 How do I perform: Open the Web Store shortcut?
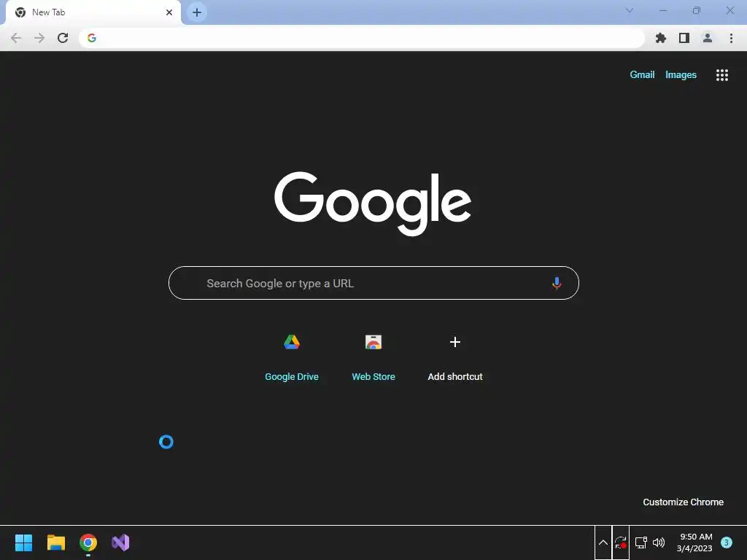tap(373, 357)
